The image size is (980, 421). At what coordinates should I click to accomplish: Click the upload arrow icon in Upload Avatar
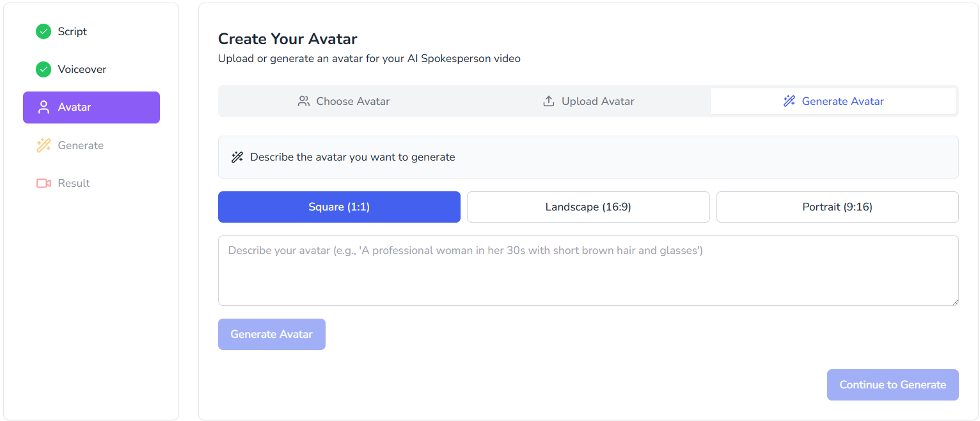coord(549,101)
